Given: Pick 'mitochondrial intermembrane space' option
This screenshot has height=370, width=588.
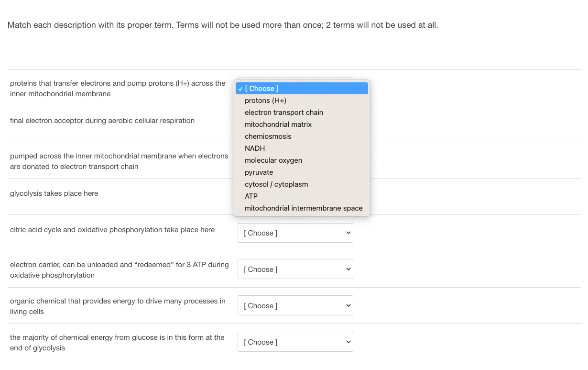Looking at the screenshot, I should (304, 208).
